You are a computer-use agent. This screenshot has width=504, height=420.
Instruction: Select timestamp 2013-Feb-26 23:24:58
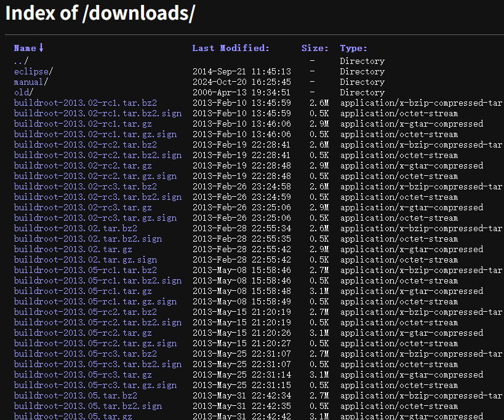coord(242,186)
